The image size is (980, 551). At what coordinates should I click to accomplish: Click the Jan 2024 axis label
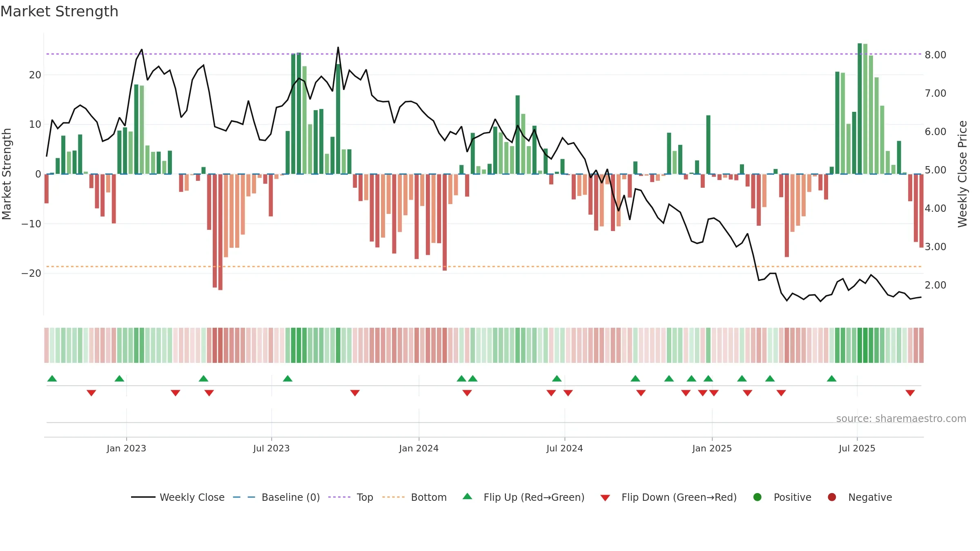[x=419, y=448]
